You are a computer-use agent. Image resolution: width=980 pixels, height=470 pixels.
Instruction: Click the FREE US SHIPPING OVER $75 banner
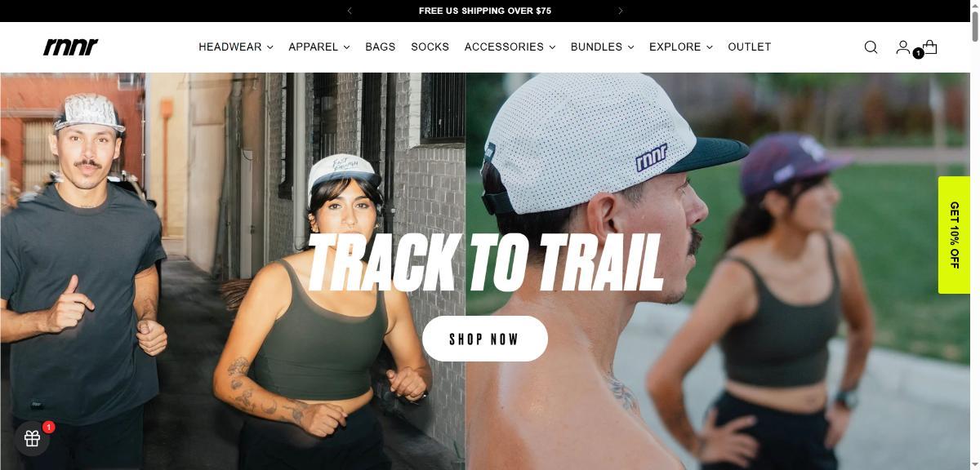tap(485, 11)
